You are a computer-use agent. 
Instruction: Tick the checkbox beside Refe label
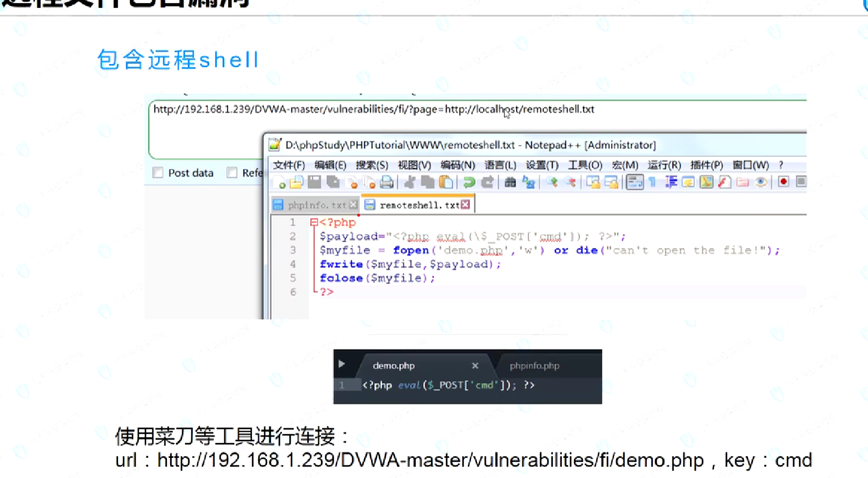tap(232, 173)
